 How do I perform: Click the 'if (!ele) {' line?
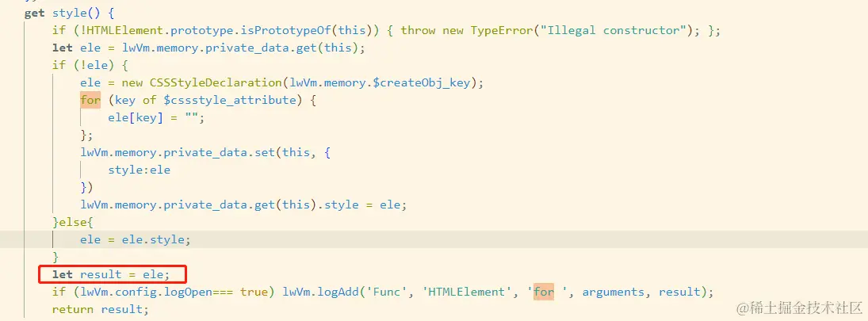click(x=90, y=65)
